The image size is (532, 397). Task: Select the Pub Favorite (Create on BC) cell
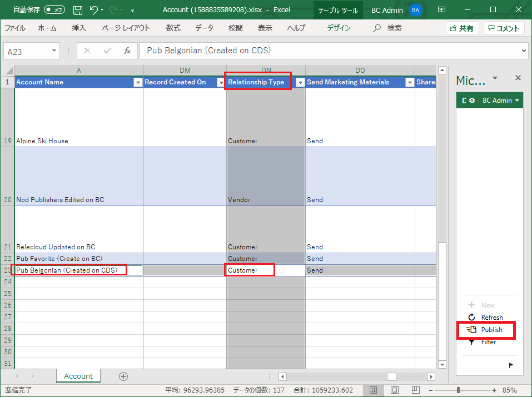[x=79, y=259]
